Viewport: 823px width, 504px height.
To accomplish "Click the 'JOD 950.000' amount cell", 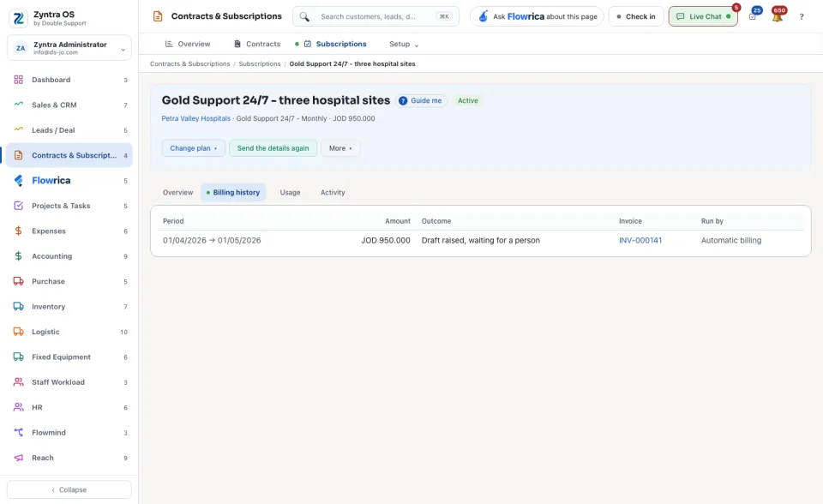I will pyautogui.click(x=385, y=241).
